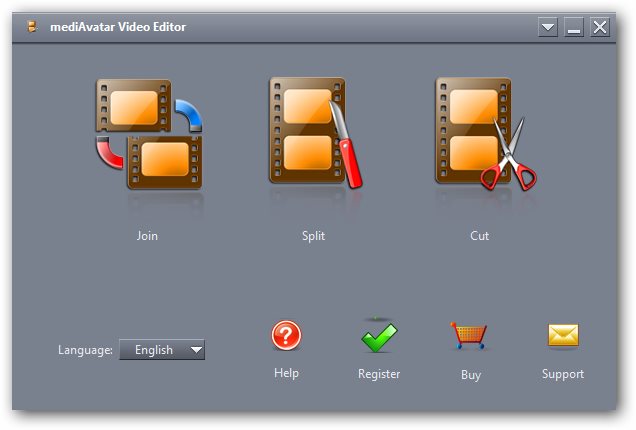This screenshot has height=430, width=636.
Task: Click the Support text label
Action: [563, 374]
